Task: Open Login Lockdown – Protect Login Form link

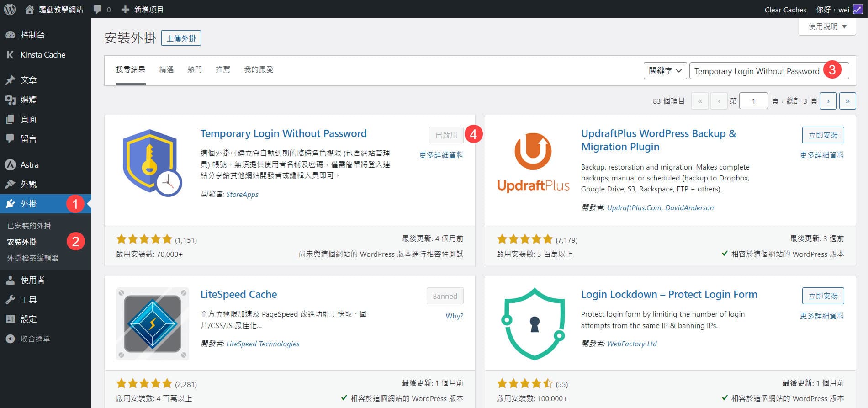Action: [669, 294]
